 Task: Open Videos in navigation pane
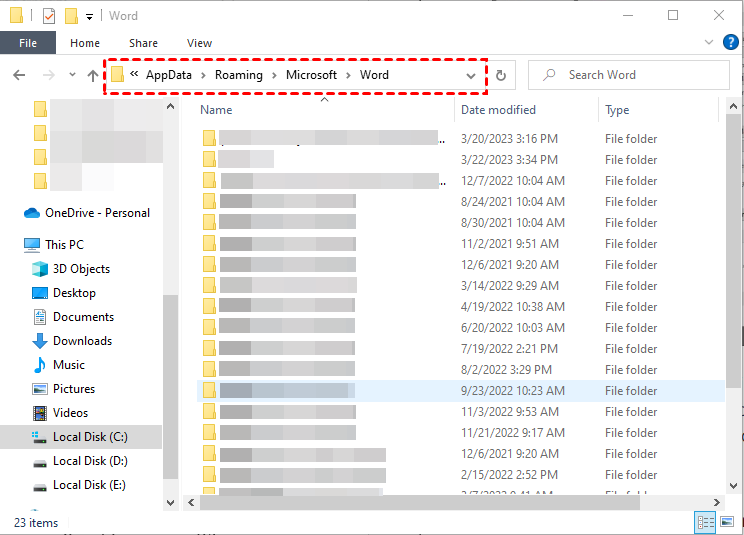coord(60,413)
